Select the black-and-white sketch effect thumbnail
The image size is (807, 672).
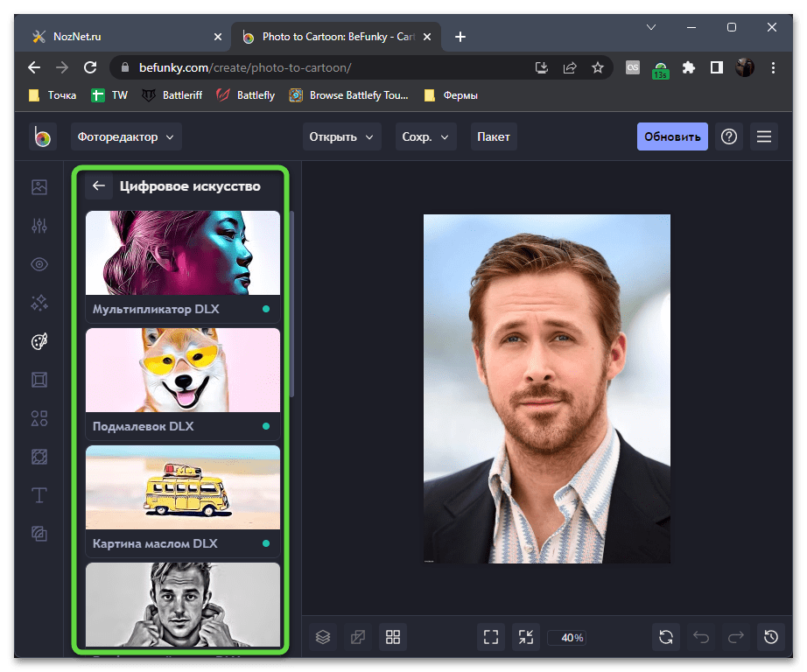coord(183,605)
